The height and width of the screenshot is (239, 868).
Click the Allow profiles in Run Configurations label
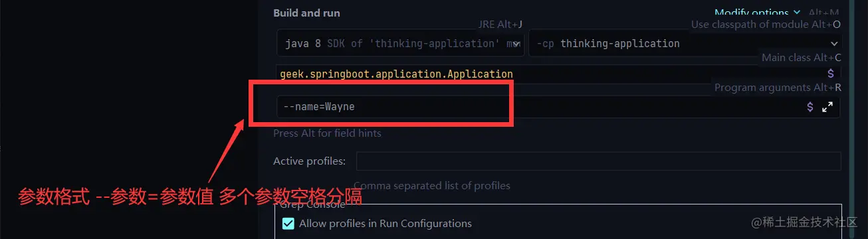385,224
